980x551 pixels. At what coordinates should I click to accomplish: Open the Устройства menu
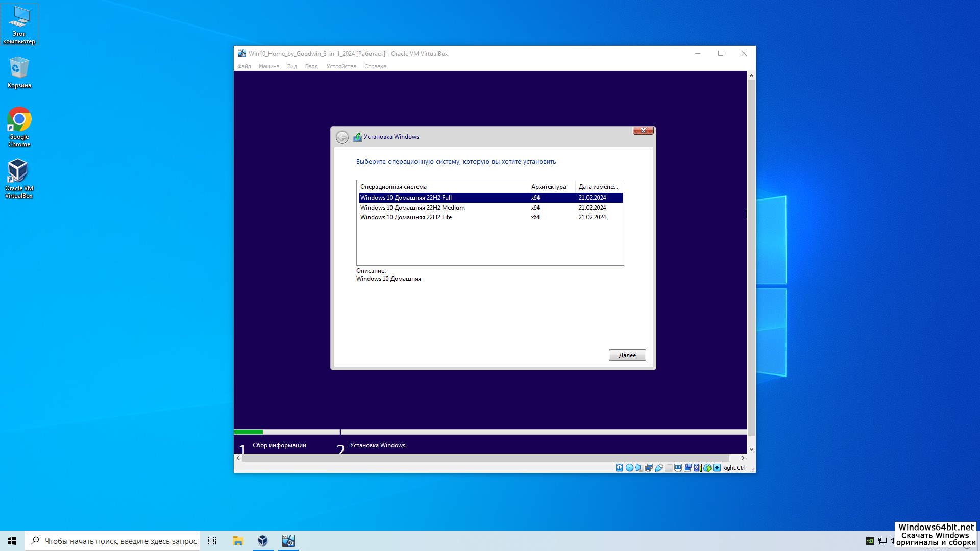pos(341,66)
